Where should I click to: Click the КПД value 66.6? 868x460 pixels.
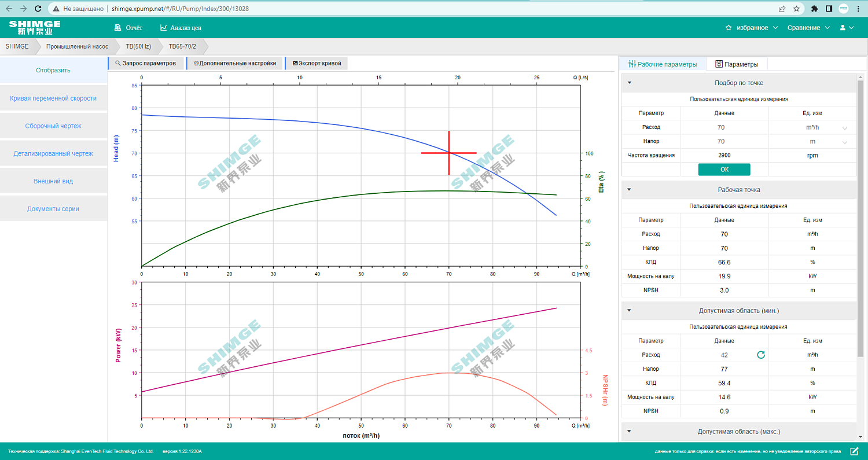[x=724, y=262]
